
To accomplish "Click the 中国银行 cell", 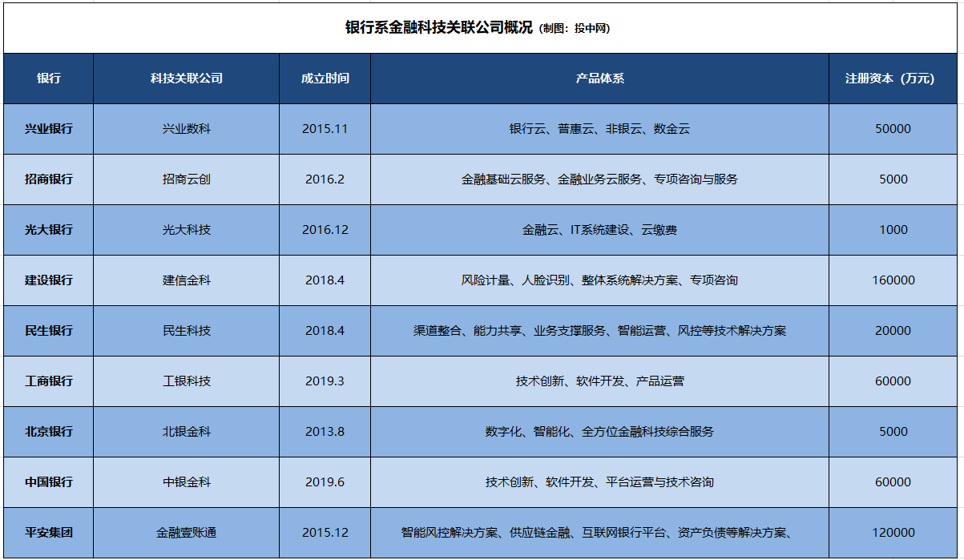I will point(49,482).
